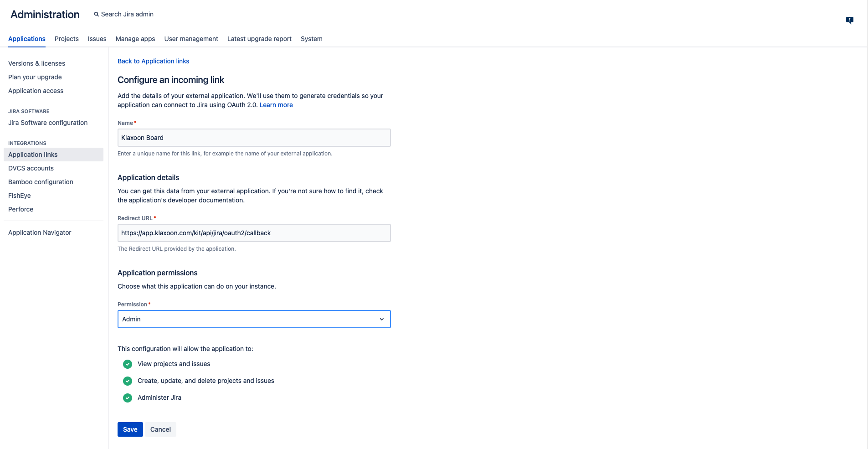Viewport: 868px width, 449px height.
Task: Open Bamboo configuration
Action: tap(41, 182)
